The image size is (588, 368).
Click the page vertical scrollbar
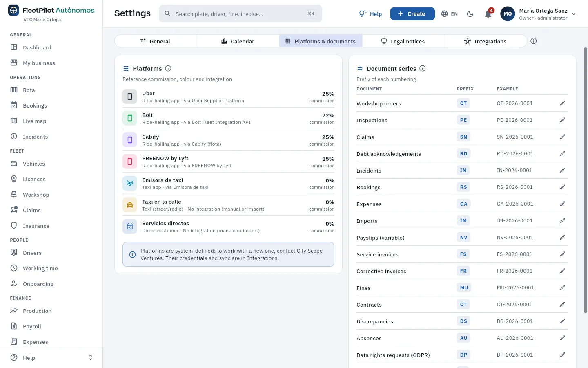coord(586,180)
